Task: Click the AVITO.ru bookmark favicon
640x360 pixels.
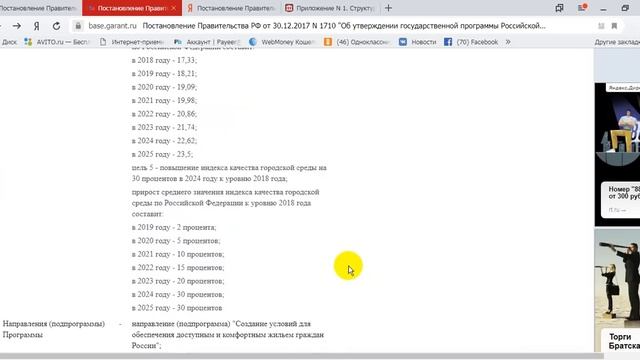Action: [x=28, y=42]
